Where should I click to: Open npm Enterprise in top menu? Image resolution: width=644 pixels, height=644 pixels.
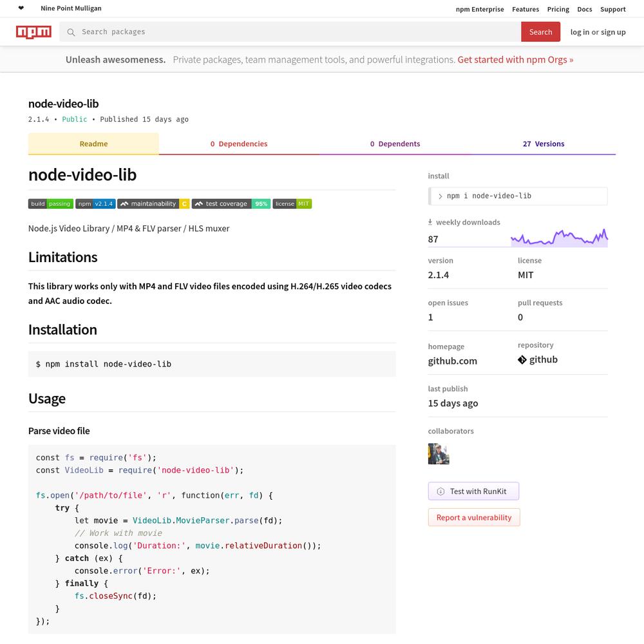[480, 9]
